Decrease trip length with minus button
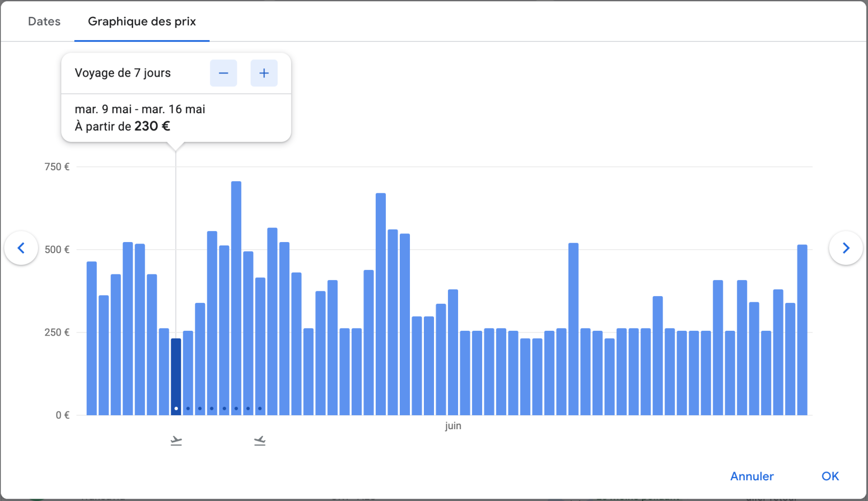 tap(223, 73)
